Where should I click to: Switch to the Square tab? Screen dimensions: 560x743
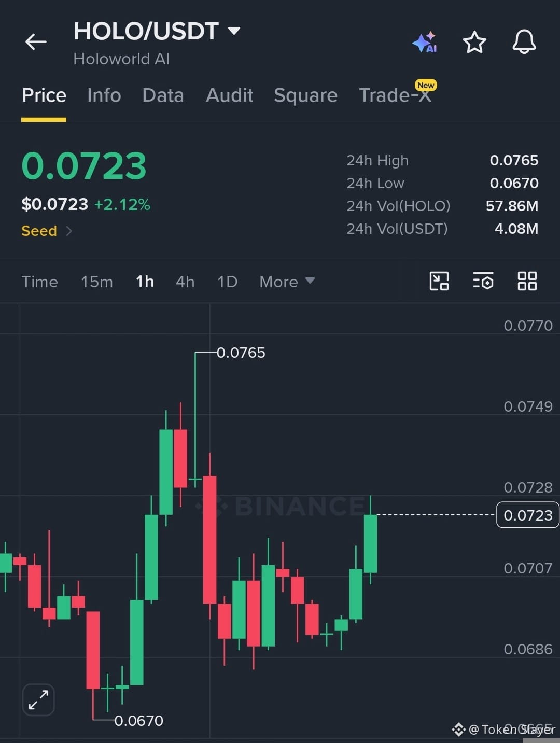coord(305,95)
